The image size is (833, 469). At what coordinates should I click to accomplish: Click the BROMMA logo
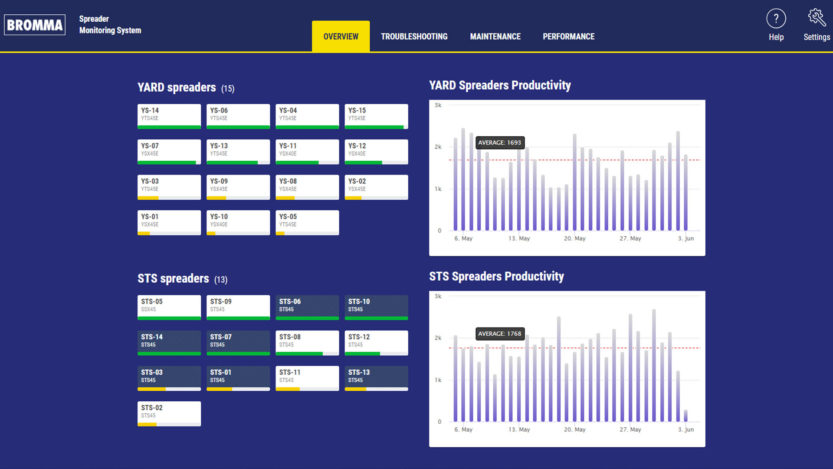35,25
